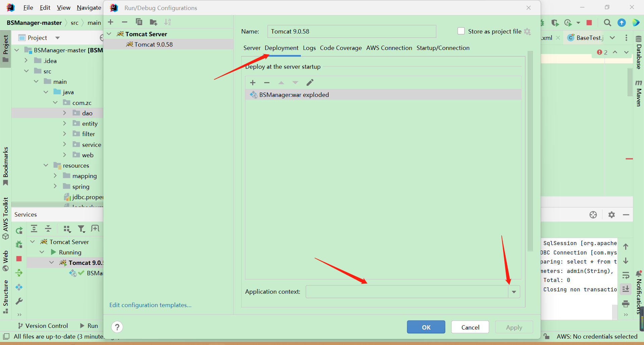The image size is (644, 345).
Task: Click gear next to Store as project file
Action: pyautogui.click(x=527, y=32)
